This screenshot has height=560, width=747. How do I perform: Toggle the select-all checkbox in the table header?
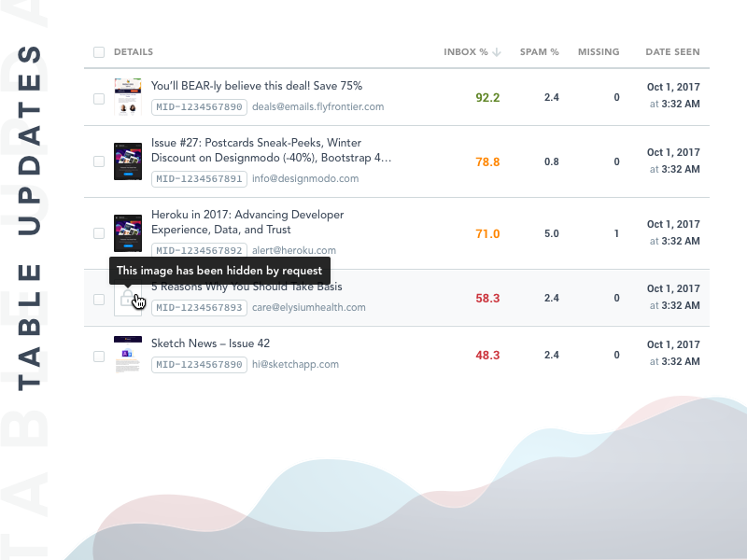[x=99, y=52]
